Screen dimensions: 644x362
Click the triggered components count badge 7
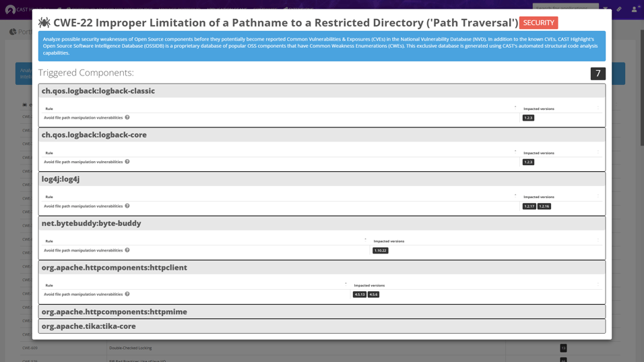click(x=598, y=73)
